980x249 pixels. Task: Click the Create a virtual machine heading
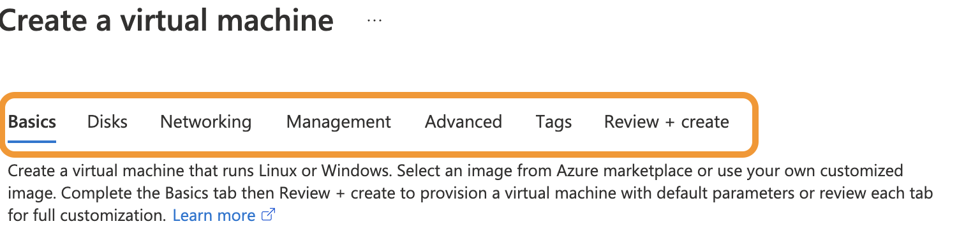click(x=166, y=20)
